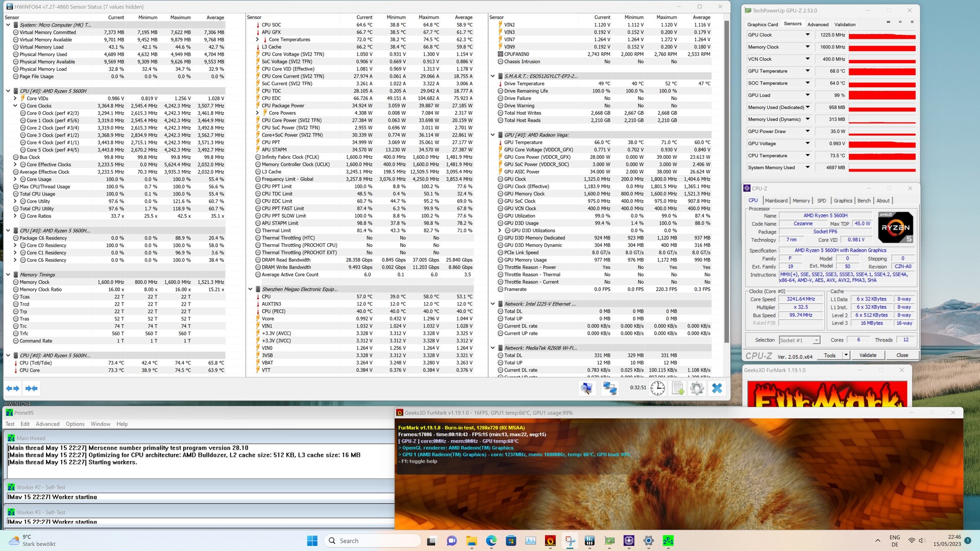Expand the Core VIDs row
Image resolution: width=980 pixels, height=551 pixels.
click(x=15, y=98)
